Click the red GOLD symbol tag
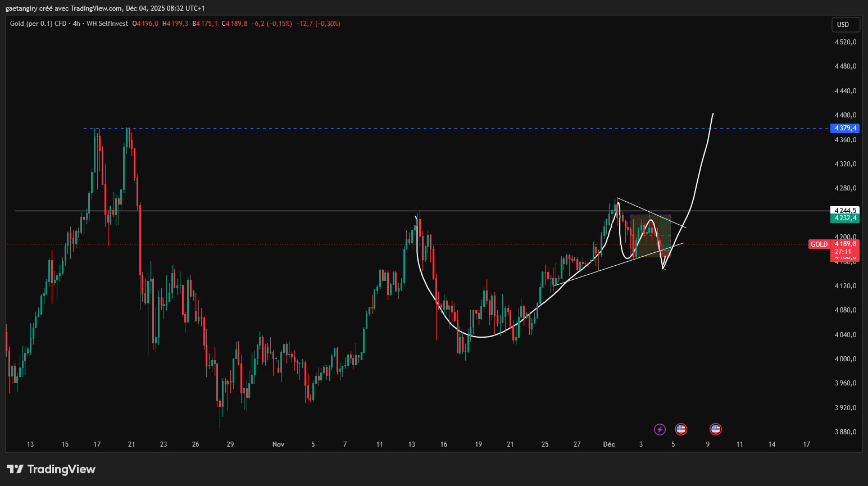The image size is (868, 486). click(819, 244)
